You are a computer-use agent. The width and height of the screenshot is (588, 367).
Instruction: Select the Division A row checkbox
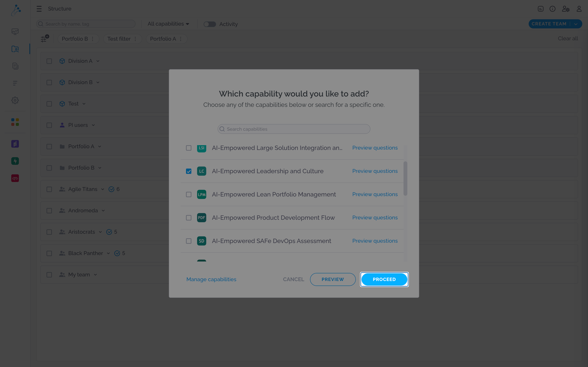coord(49,61)
